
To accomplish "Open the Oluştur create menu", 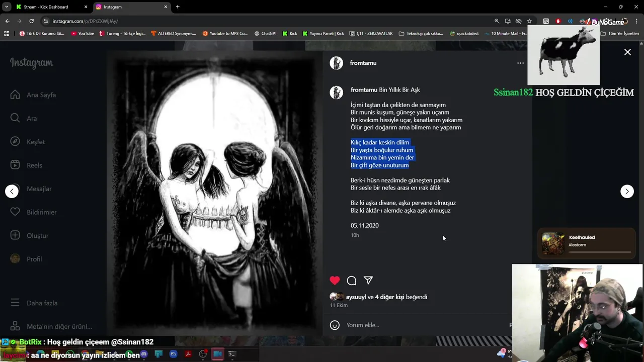I will click(29, 236).
